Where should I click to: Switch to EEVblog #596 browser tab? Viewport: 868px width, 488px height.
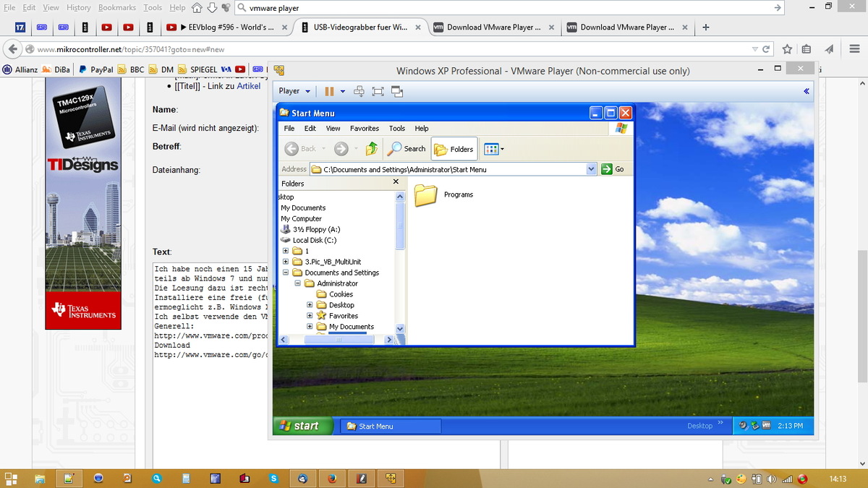coord(226,27)
